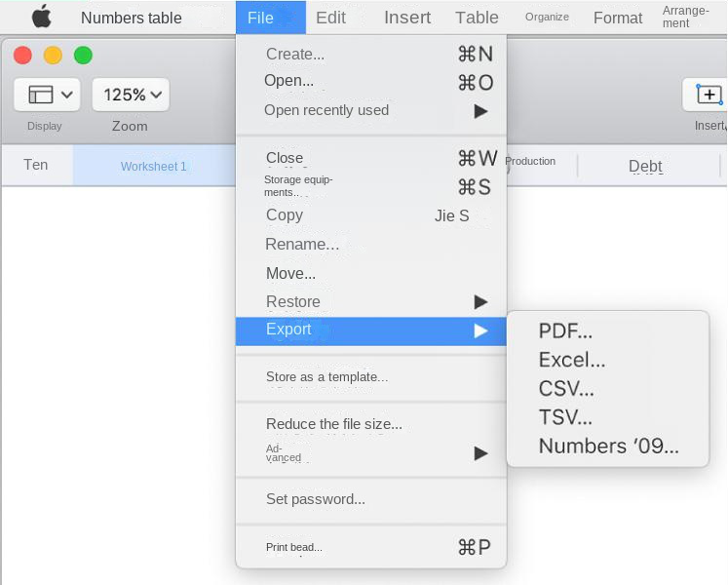Open the 125% zoom dropdown
This screenshot has height=585, width=728.
pyautogui.click(x=131, y=95)
